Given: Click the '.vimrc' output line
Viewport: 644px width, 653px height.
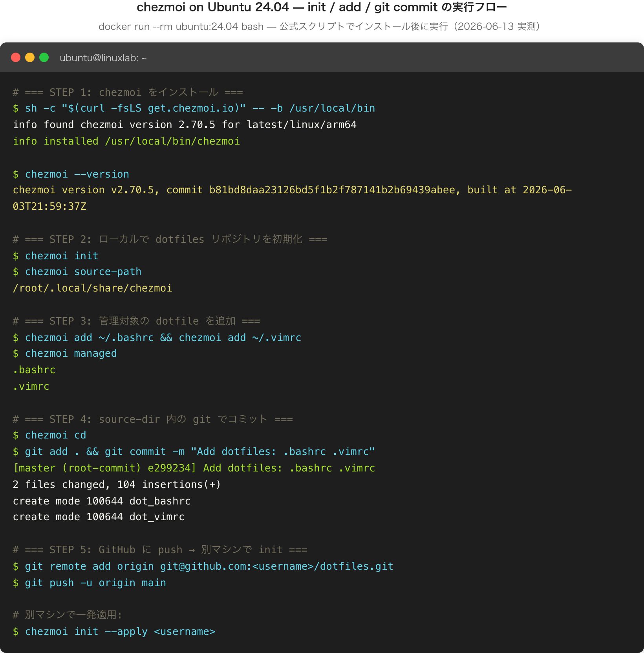Looking at the screenshot, I should [31, 387].
